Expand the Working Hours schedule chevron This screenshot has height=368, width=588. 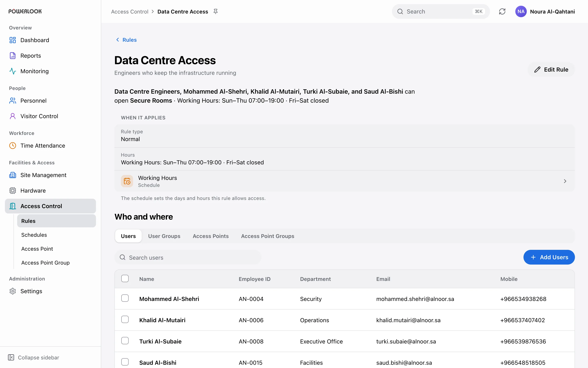click(x=565, y=181)
